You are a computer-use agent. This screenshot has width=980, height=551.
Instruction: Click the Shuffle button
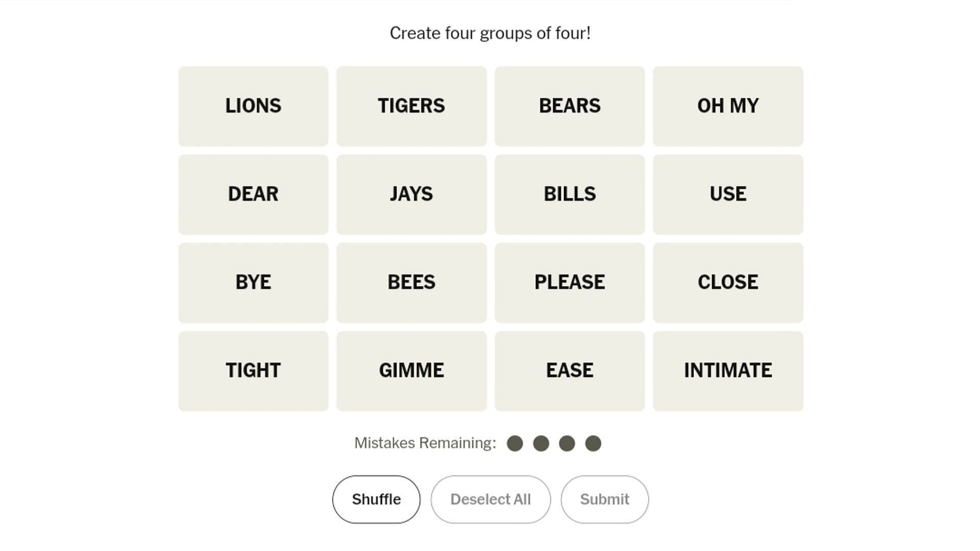coord(376,499)
